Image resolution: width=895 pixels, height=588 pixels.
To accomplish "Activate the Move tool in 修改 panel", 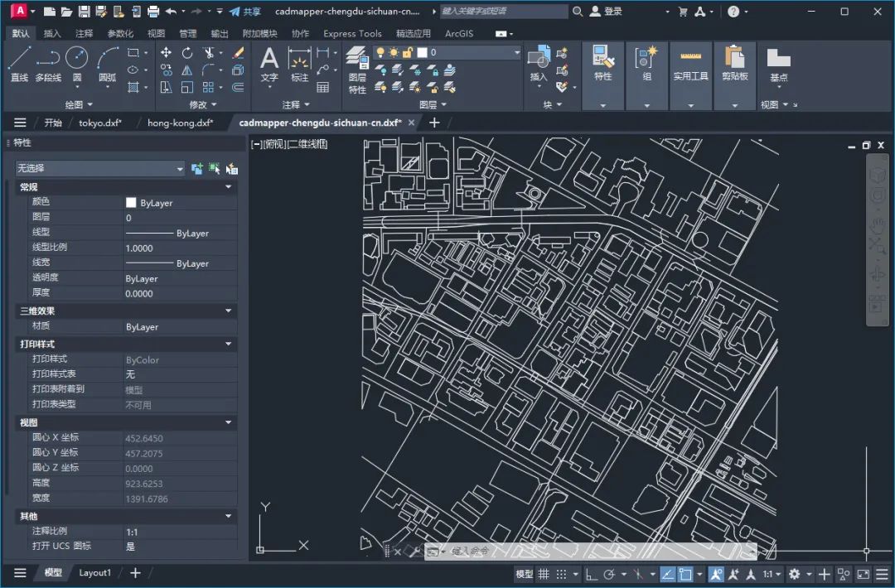I will (x=166, y=52).
